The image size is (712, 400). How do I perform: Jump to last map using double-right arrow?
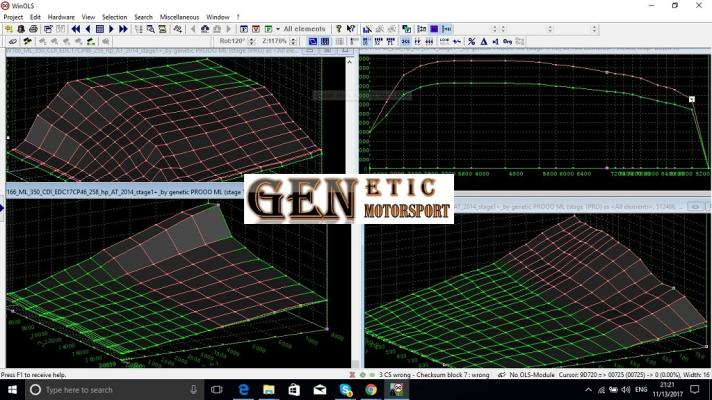(123, 29)
